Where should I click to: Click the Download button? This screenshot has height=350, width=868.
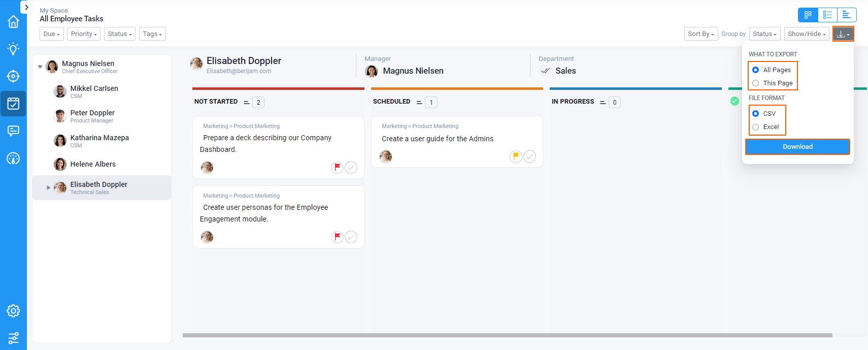(797, 147)
